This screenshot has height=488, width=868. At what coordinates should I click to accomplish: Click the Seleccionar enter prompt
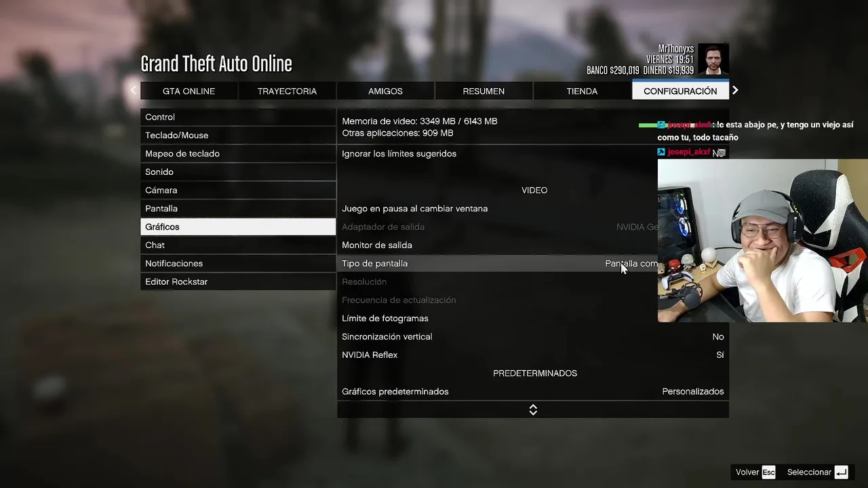(817, 472)
